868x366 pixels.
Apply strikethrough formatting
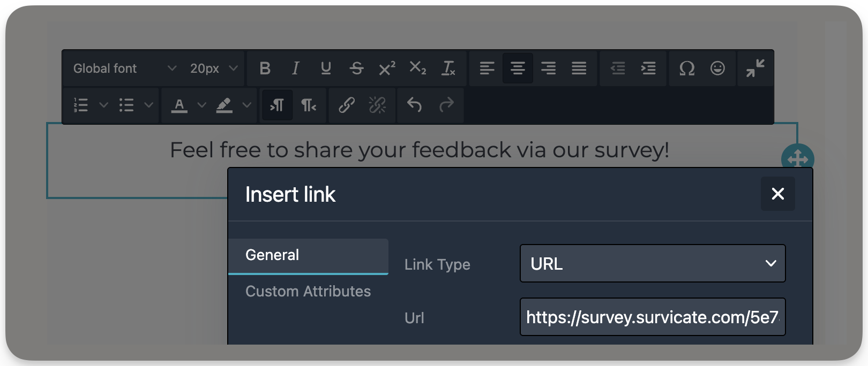click(x=356, y=68)
